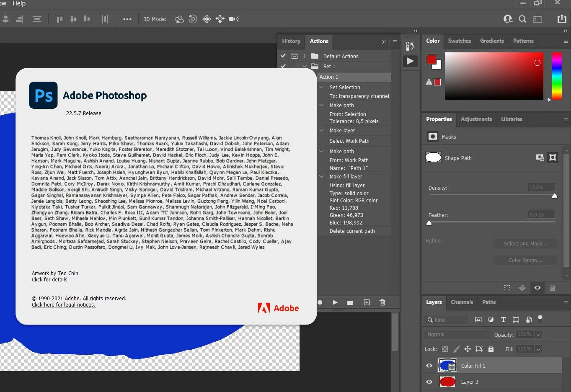
Task: Open the search magnifier icon
Action: [x=522, y=19]
